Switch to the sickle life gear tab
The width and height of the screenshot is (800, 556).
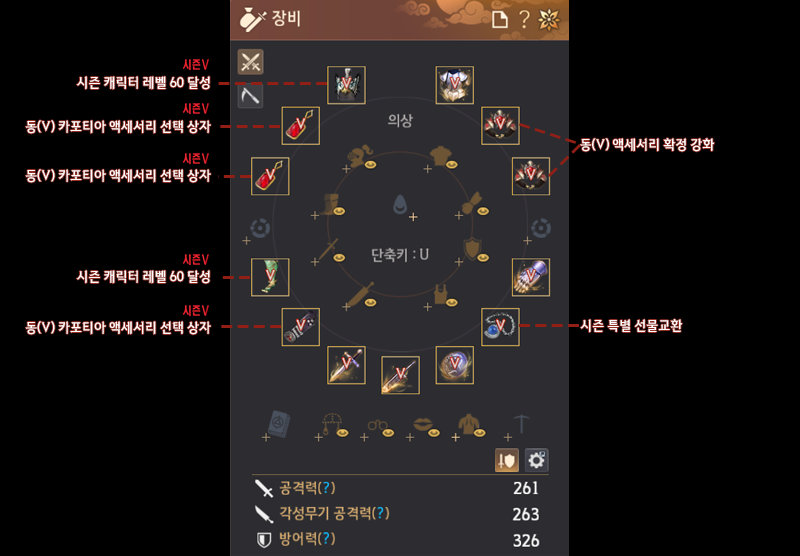pyautogui.click(x=251, y=95)
